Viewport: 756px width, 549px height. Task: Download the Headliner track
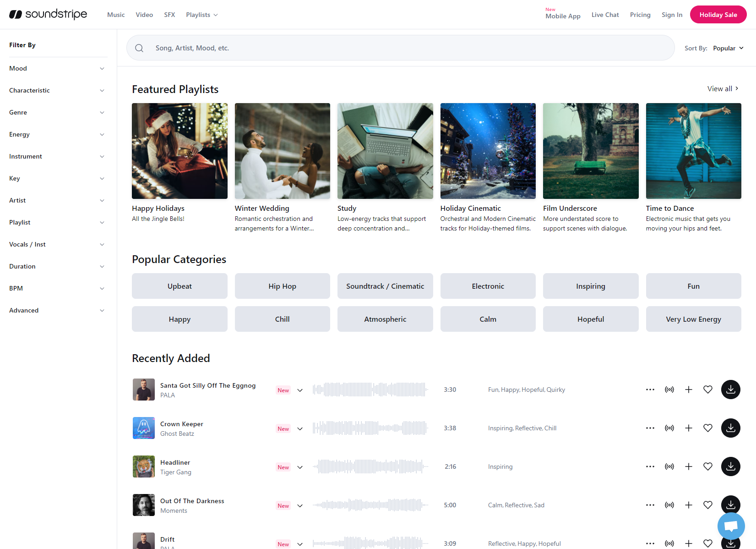[730, 467]
